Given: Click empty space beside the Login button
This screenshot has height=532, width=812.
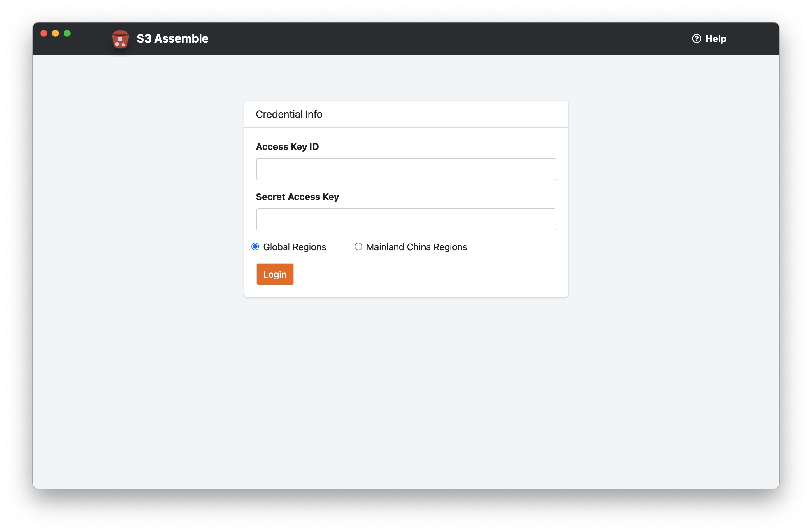Looking at the screenshot, I should point(426,274).
